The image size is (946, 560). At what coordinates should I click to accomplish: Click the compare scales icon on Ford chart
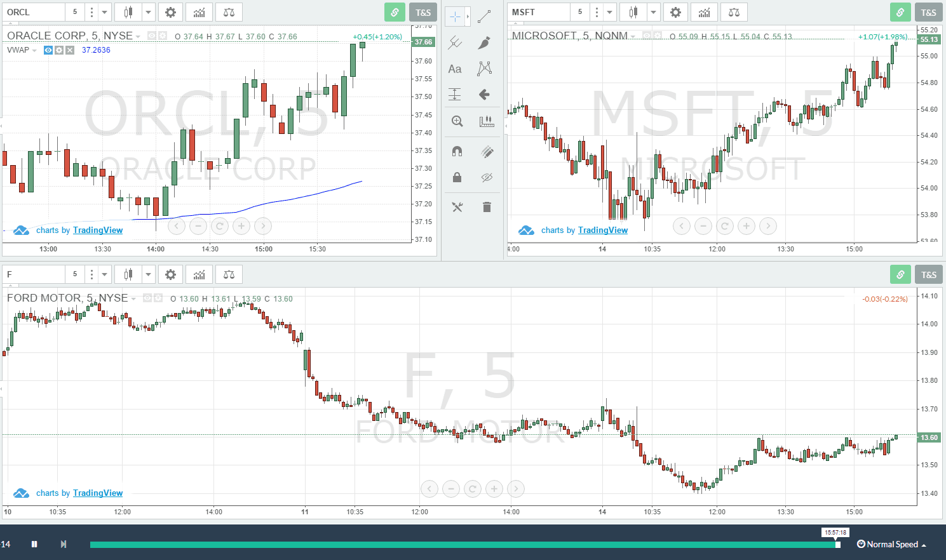click(x=229, y=274)
